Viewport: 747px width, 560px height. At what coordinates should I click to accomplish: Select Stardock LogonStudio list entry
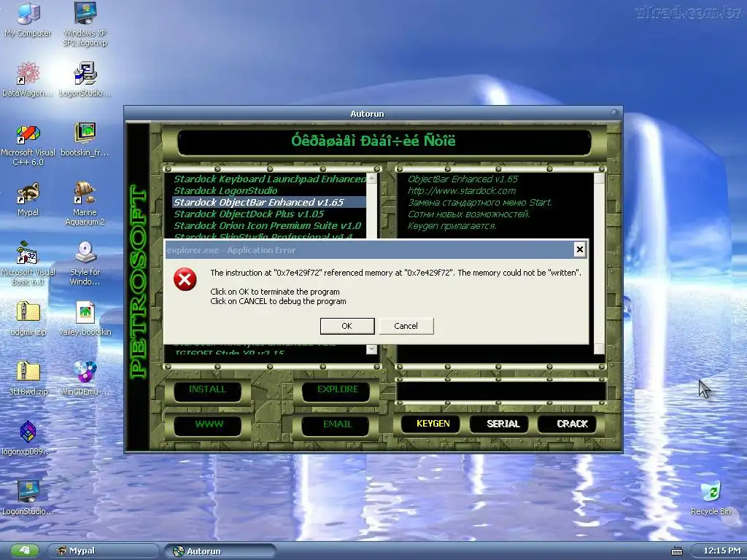click(269, 190)
